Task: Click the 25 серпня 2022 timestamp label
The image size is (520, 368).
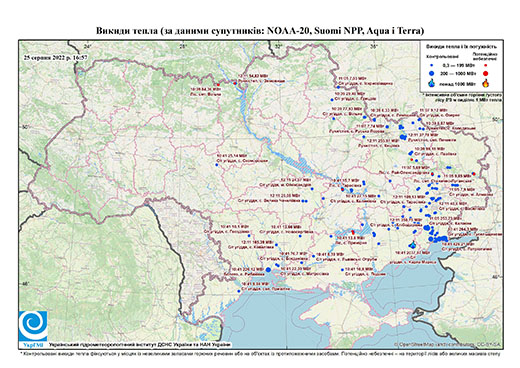Action: 56,57
